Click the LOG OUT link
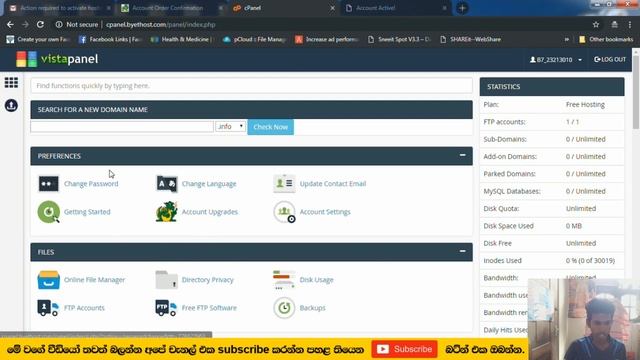The width and height of the screenshot is (640, 360). tap(610, 60)
